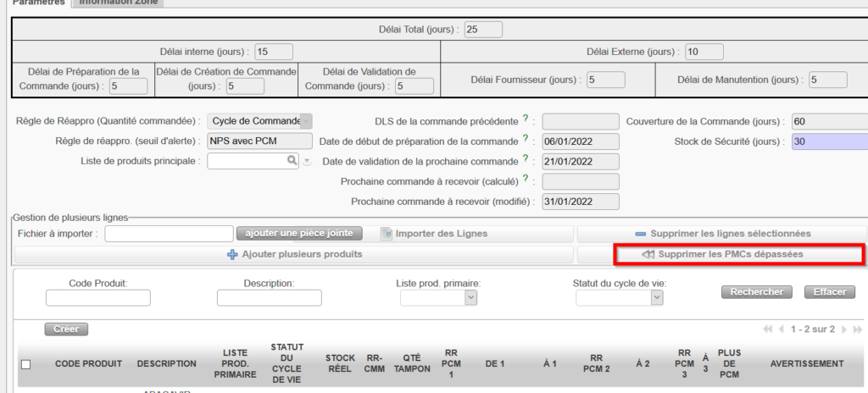Click Supprimer les lignes sélectionnées button

[x=722, y=234]
